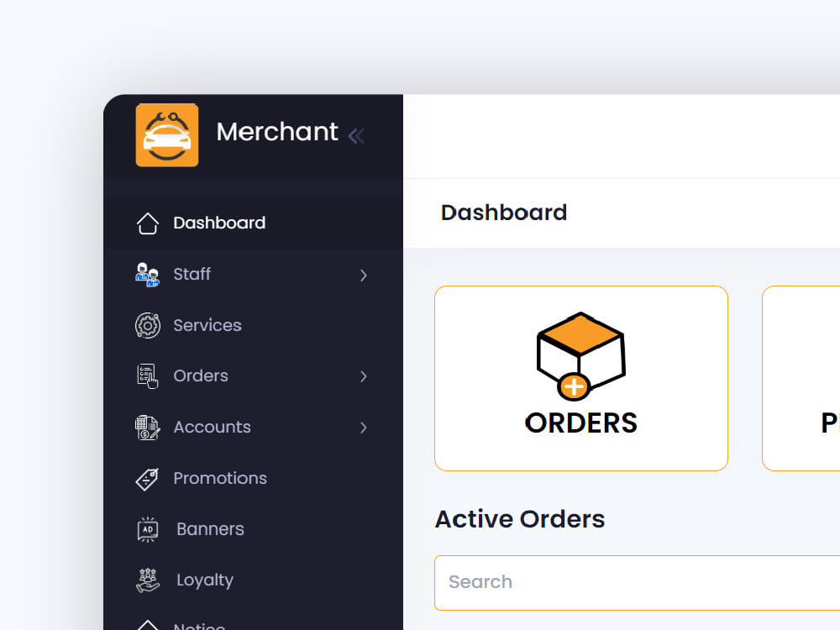This screenshot has width=840, height=630.
Task: Open the Banners page
Action: (x=253, y=529)
